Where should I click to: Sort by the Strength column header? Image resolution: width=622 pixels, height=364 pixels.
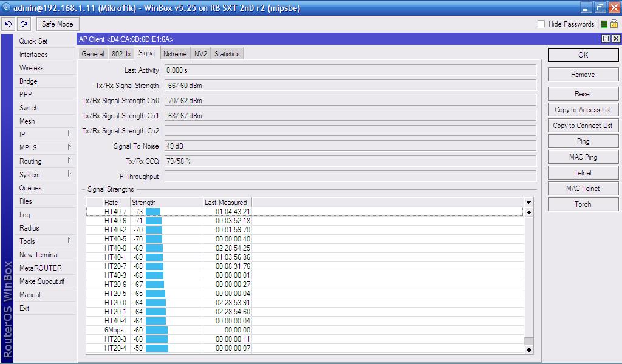(x=166, y=202)
